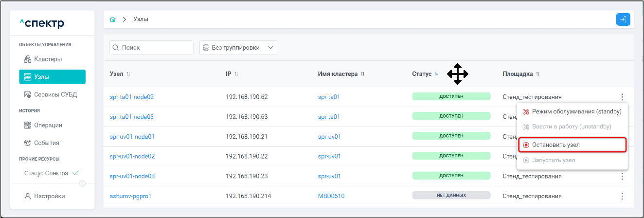This screenshot has height=218, width=644.
Task: Sort by IP column sort icon
Action: click(236, 74)
